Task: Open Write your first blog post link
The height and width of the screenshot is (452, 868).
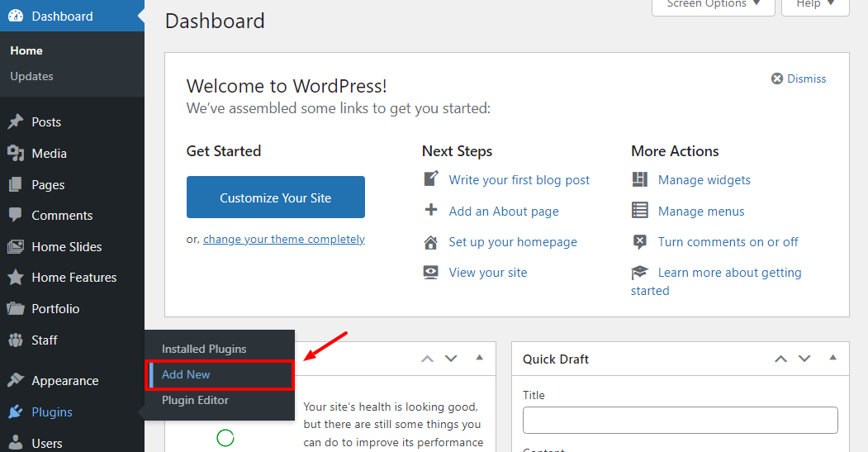Action: pyautogui.click(x=519, y=180)
